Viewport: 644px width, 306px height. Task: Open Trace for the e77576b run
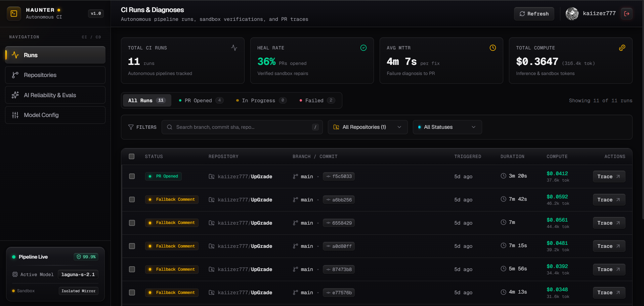(609, 293)
